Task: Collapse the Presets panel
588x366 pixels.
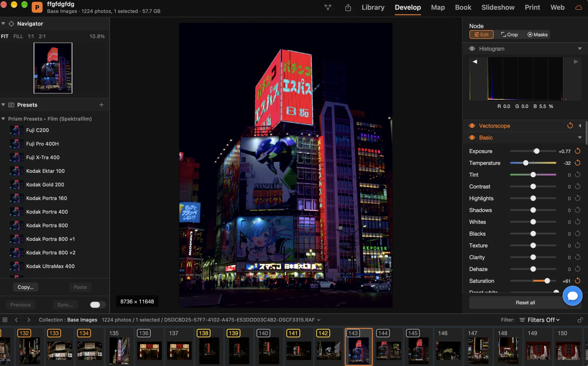Action: [3, 105]
